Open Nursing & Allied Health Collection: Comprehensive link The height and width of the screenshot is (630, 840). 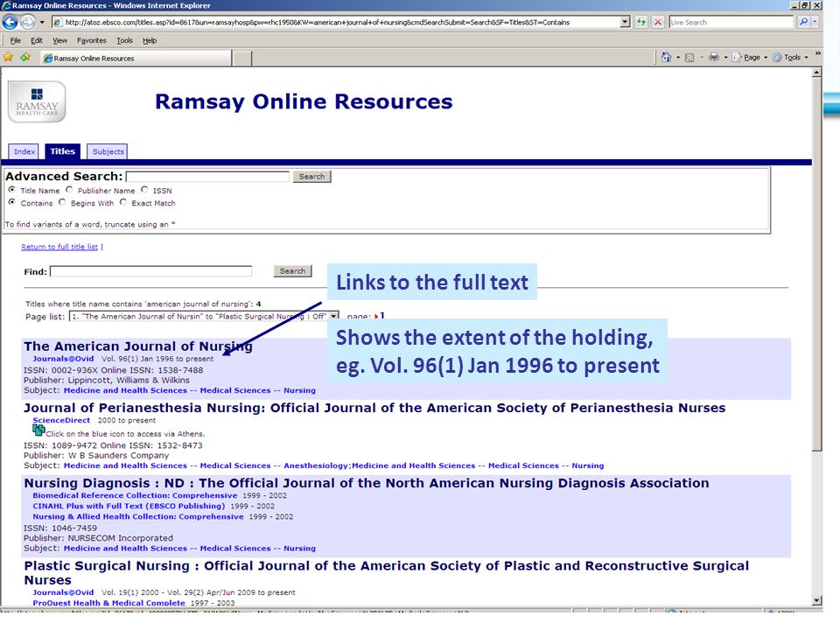click(138, 516)
